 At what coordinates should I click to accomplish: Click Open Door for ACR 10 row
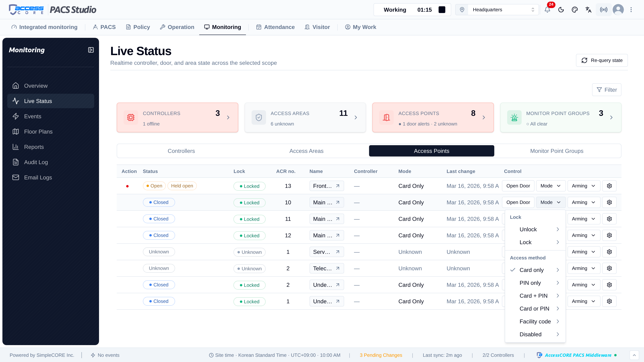[518, 202]
